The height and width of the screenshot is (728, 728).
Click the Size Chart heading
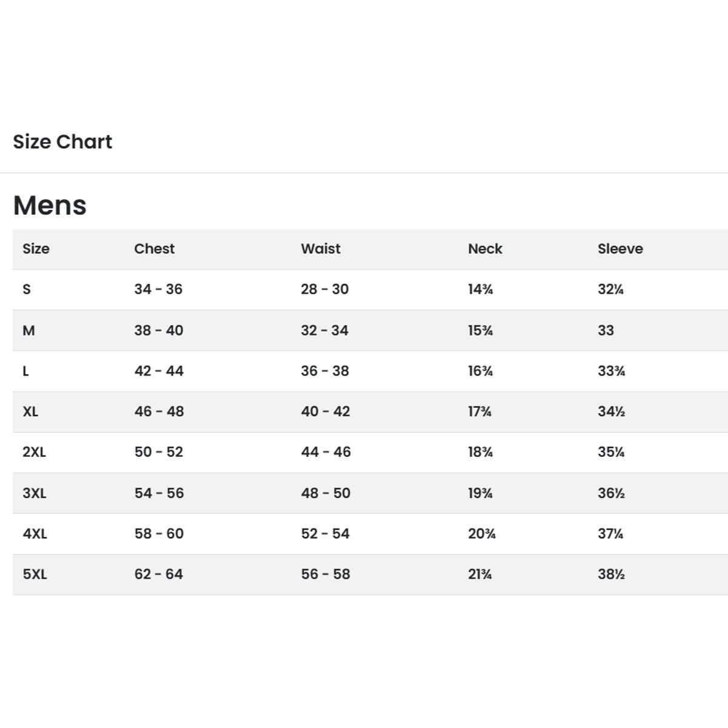point(62,142)
